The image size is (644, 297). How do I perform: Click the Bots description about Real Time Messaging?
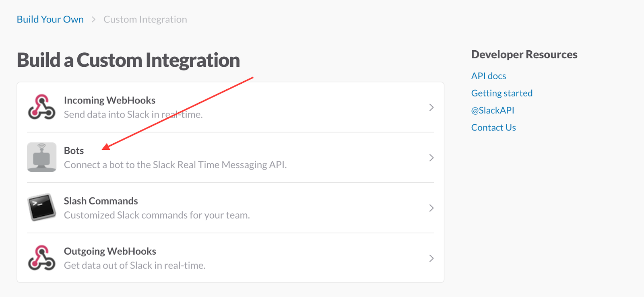click(175, 165)
